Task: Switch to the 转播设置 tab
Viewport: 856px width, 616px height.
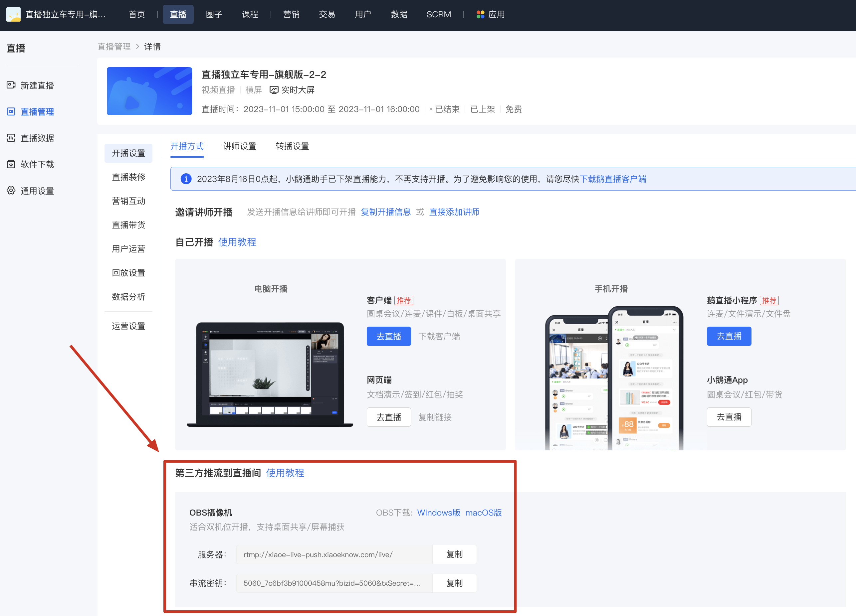Action: [x=292, y=146]
